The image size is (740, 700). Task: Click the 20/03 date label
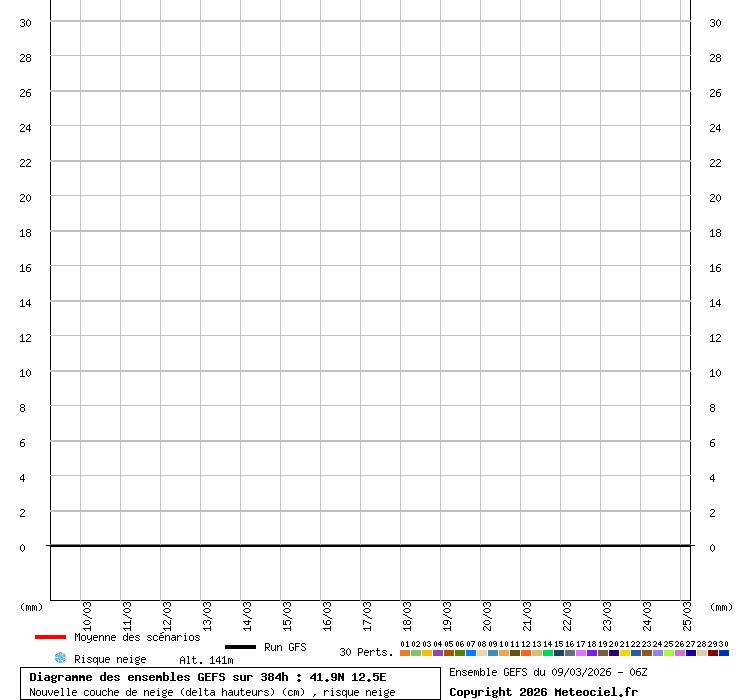pos(488,612)
